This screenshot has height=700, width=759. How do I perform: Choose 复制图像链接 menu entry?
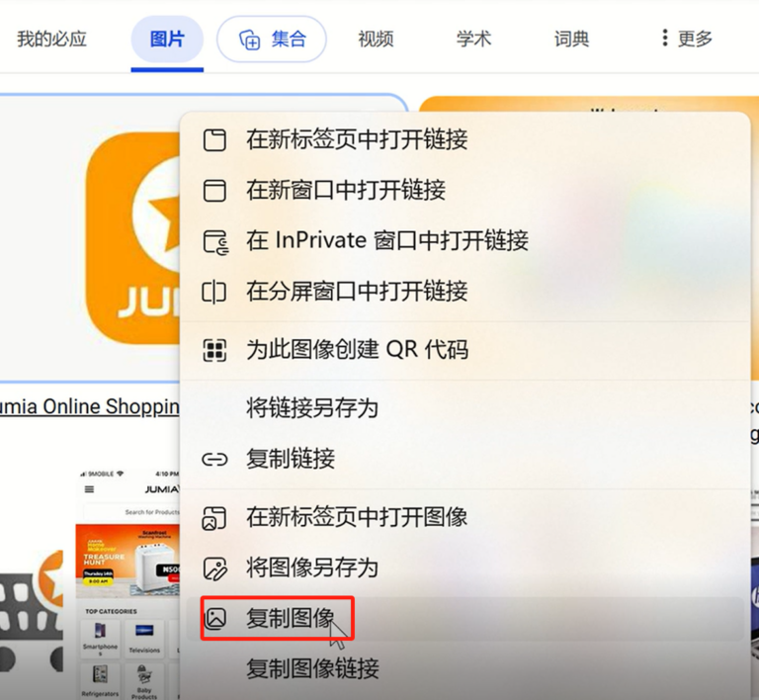click(x=312, y=668)
